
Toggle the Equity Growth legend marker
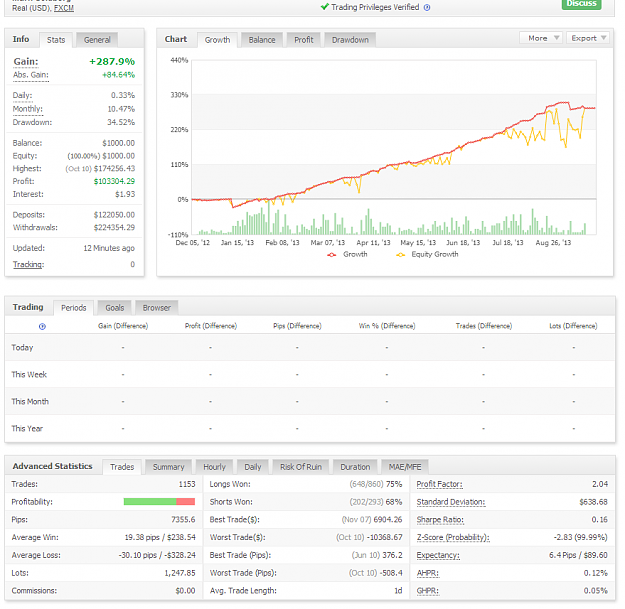click(x=401, y=255)
